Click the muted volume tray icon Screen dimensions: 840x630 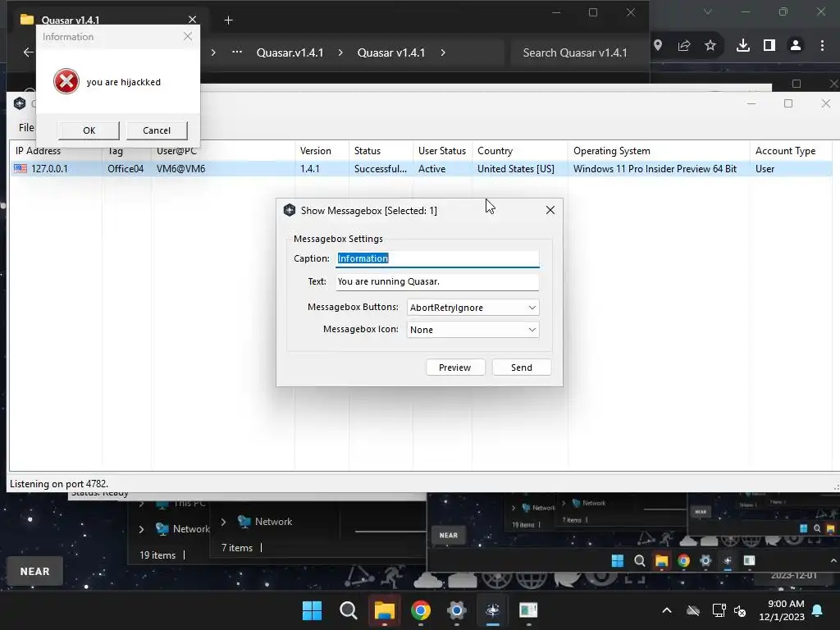point(741,610)
